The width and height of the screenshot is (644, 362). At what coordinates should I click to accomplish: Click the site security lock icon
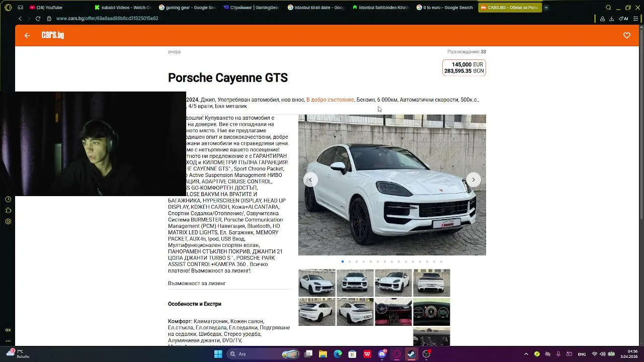click(49, 19)
